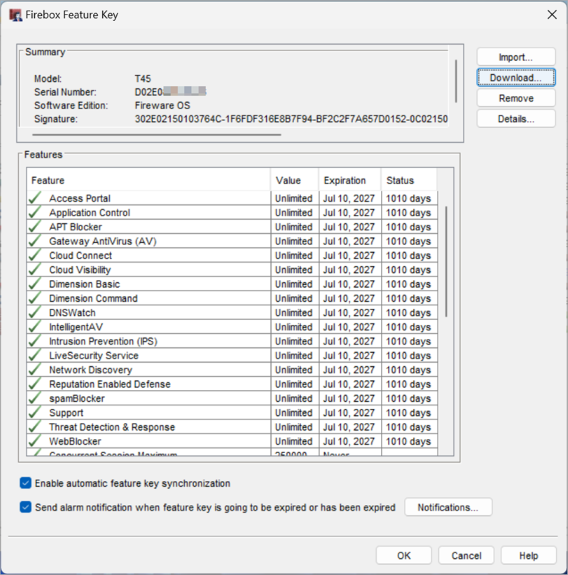Click the checkmark icon for spamBlocker

(35, 398)
